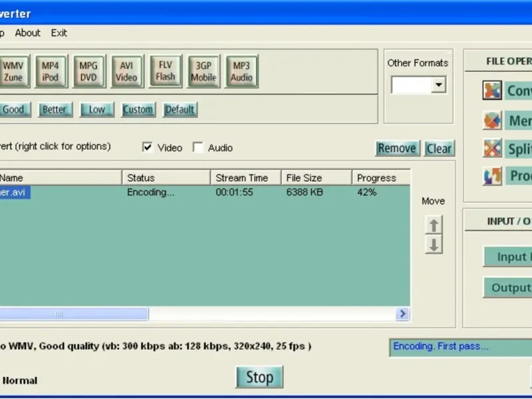The height and width of the screenshot is (399, 532).
Task: Select the WMV Zune format button
Action: click(13, 71)
